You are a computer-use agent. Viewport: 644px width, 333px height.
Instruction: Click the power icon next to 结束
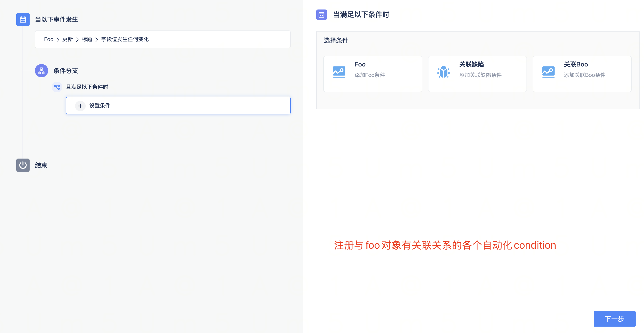coord(23,165)
